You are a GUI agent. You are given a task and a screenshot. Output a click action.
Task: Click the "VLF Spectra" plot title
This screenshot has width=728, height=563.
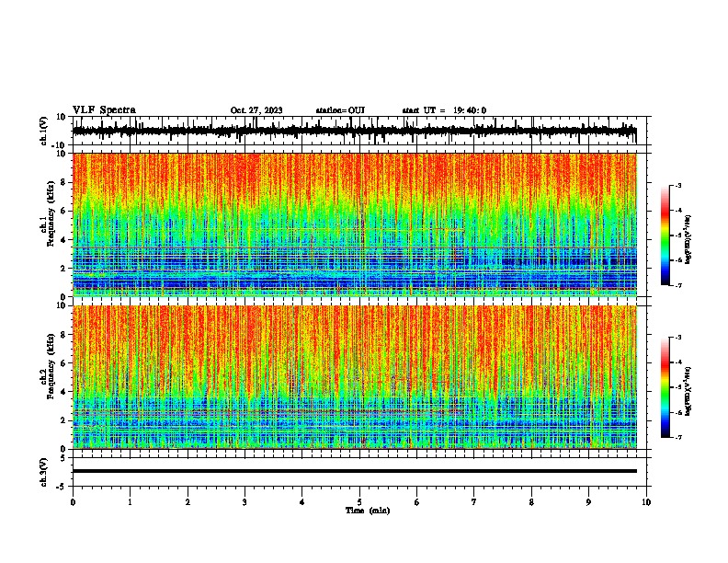point(104,110)
